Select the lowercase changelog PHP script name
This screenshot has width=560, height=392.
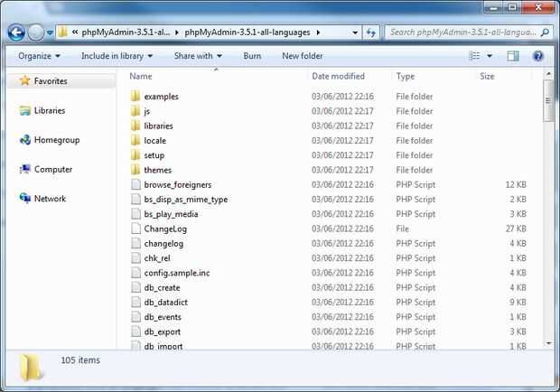[163, 244]
